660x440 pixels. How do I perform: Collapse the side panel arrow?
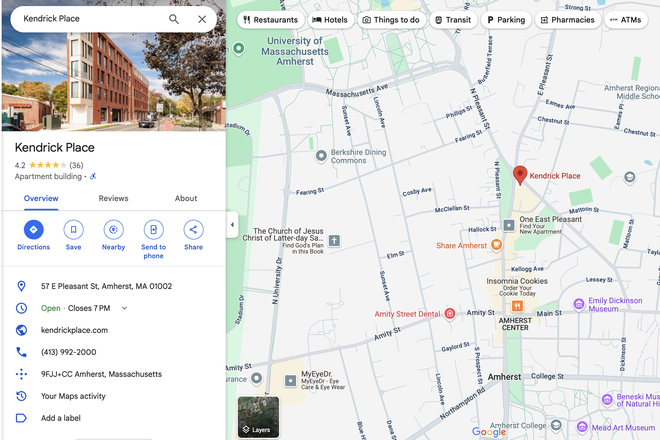click(232, 224)
